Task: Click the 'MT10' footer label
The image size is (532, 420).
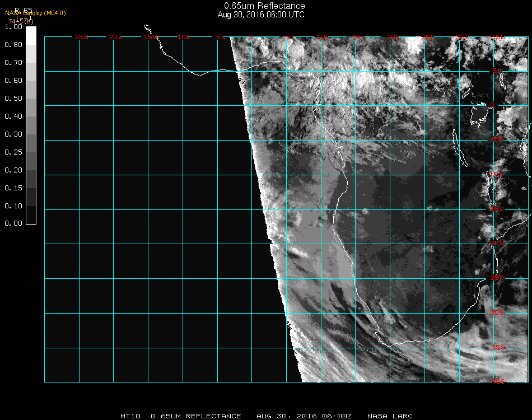Action: [130, 416]
